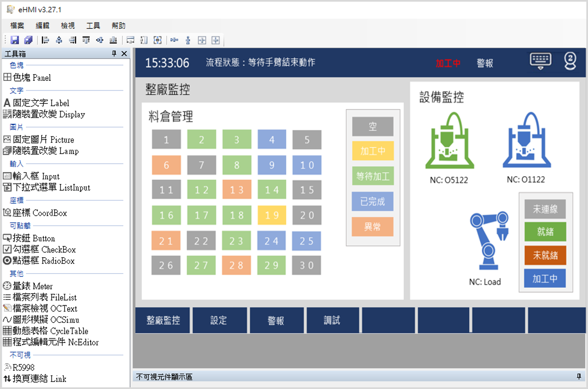Click the Save icon in the toolbar
This screenshot has width=588, height=389.
point(15,40)
